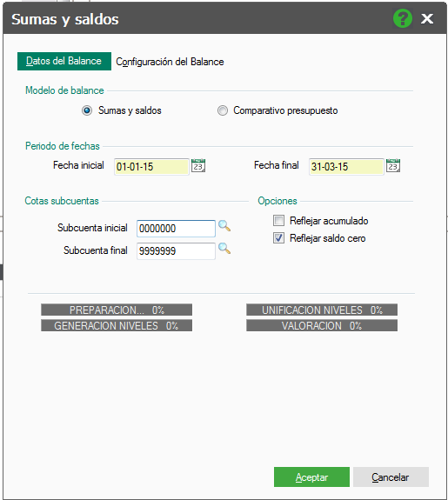Click the Fecha inicial date field
Viewport: 448px width, 500px height.
pyautogui.click(x=151, y=166)
